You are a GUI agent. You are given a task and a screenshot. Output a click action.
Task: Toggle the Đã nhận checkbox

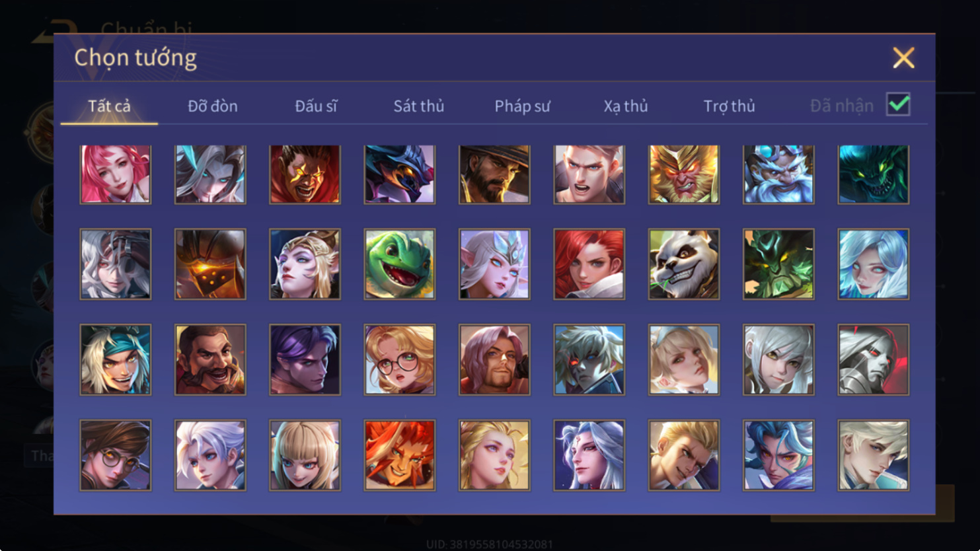click(898, 104)
